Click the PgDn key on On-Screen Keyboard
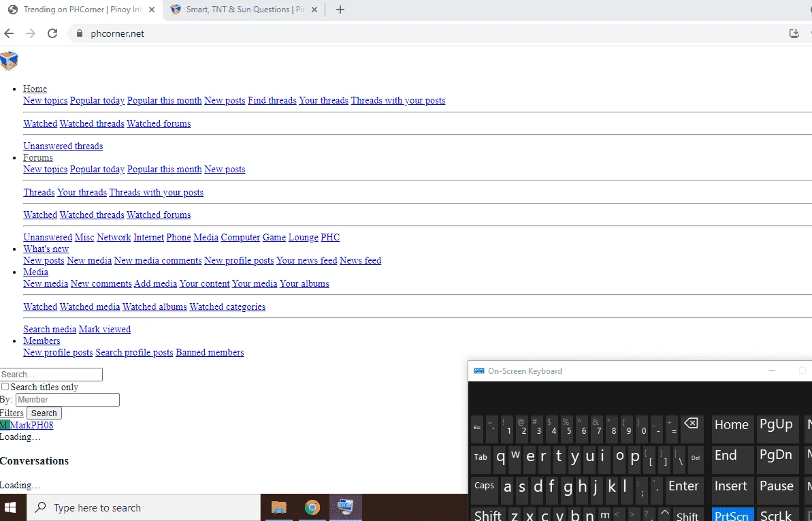 coord(777,459)
